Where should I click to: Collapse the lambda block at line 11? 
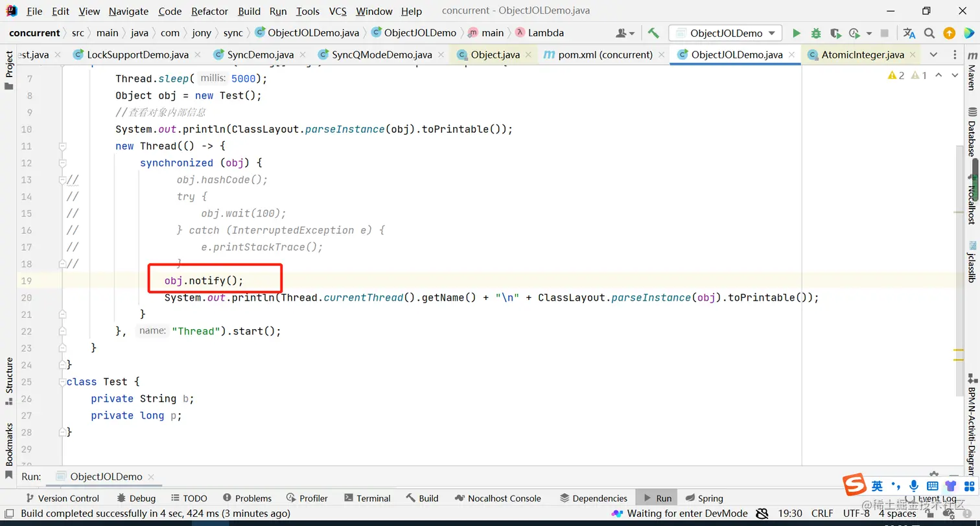point(62,146)
